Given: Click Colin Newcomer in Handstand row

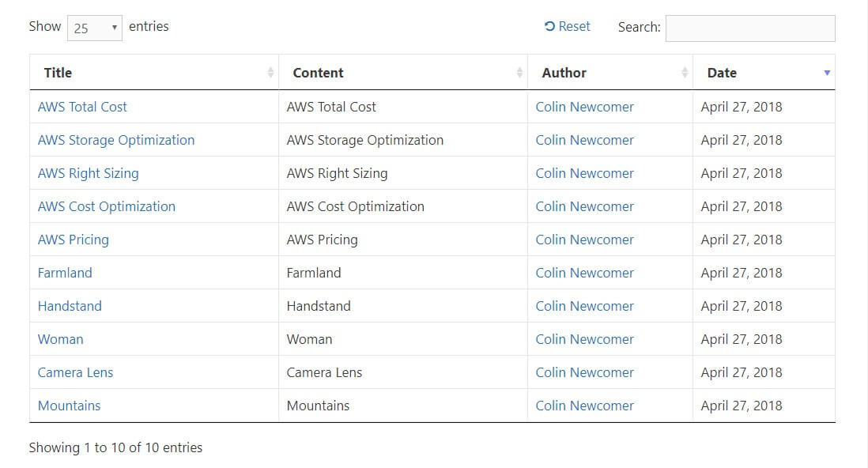Looking at the screenshot, I should [x=584, y=306].
